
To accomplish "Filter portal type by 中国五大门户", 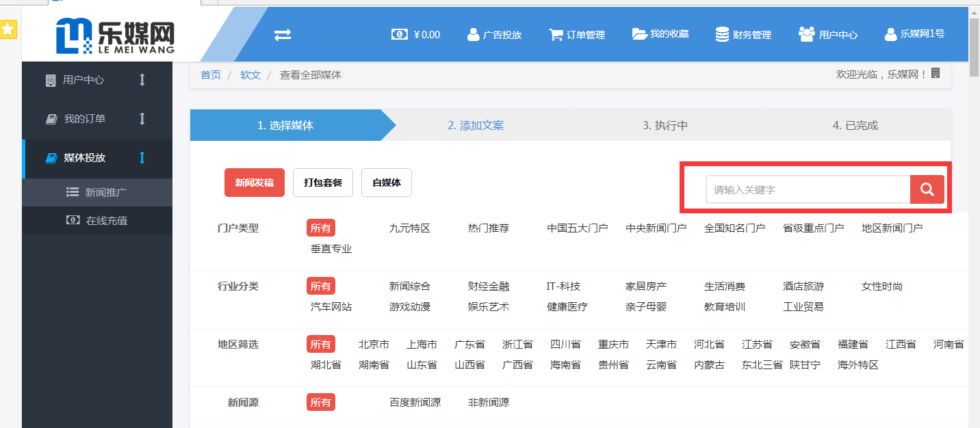I will [578, 228].
